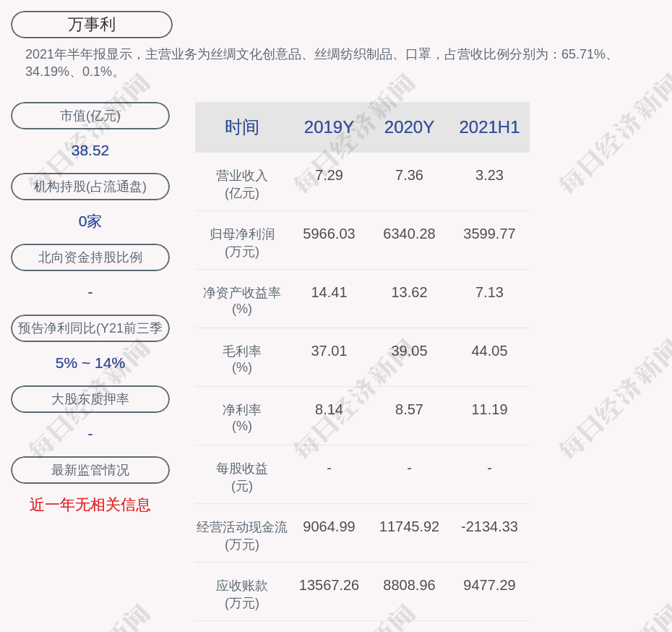Select the 大股东质押率 pill
This screenshot has width=672, height=632.
pyautogui.click(x=90, y=399)
